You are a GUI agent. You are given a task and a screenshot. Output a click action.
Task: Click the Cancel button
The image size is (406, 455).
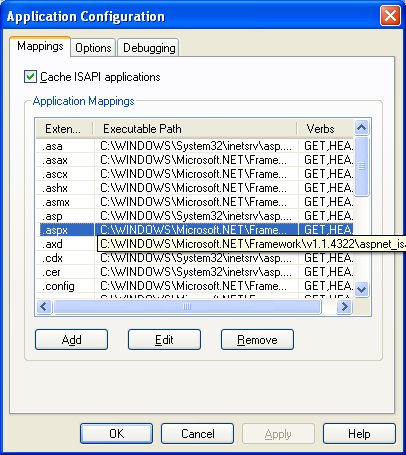tap(197, 434)
